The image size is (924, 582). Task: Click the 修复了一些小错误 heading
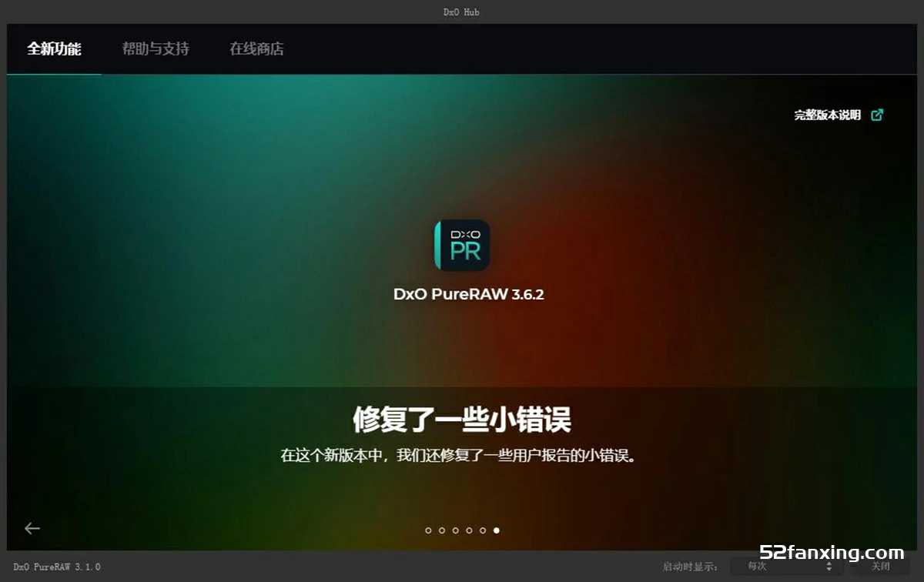tap(462, 420)
